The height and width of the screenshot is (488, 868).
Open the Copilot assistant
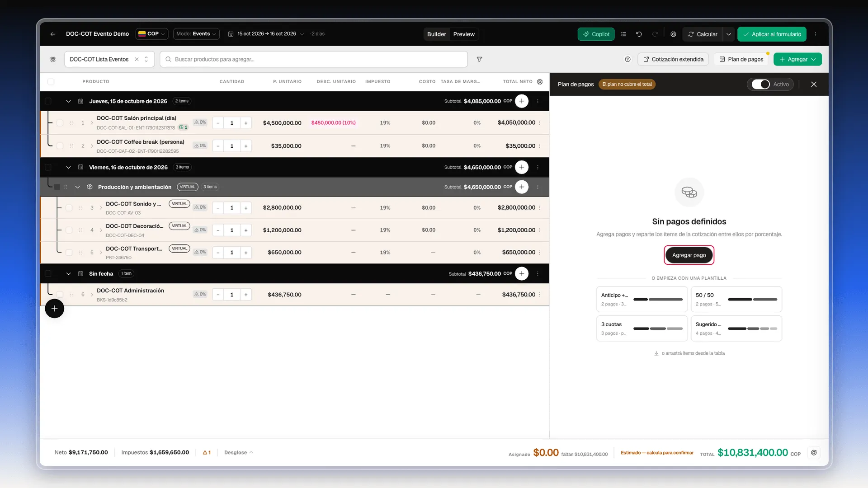596,34
